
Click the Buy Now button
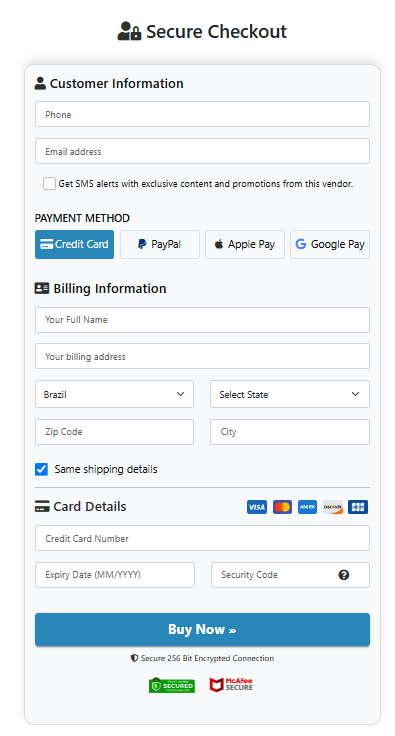click(x=202, y=629)
